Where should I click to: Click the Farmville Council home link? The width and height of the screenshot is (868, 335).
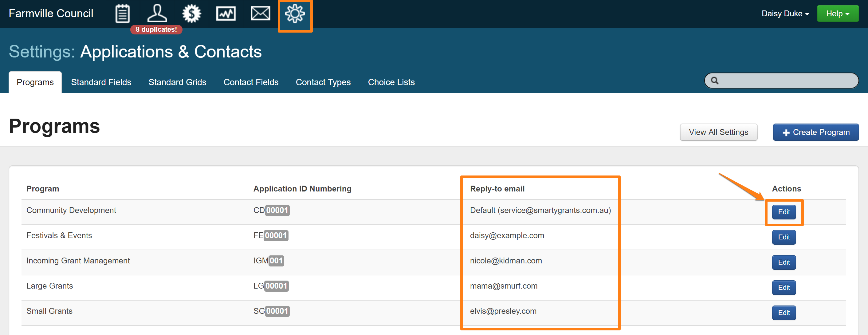(x=51, y=14)
